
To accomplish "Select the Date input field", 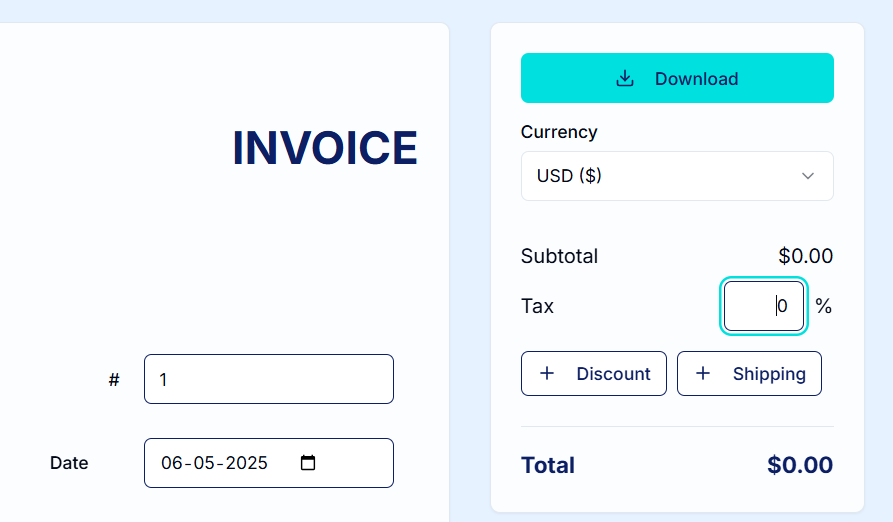I will [269, 463].
